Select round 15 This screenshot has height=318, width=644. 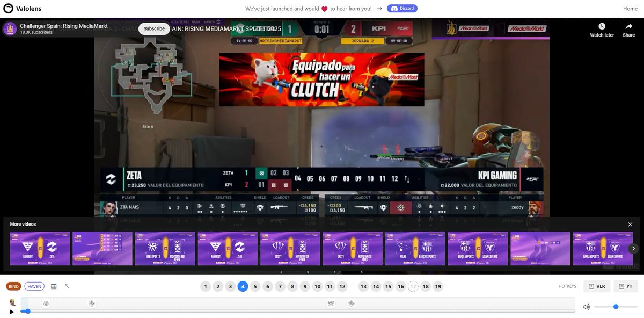click(388, 286)
